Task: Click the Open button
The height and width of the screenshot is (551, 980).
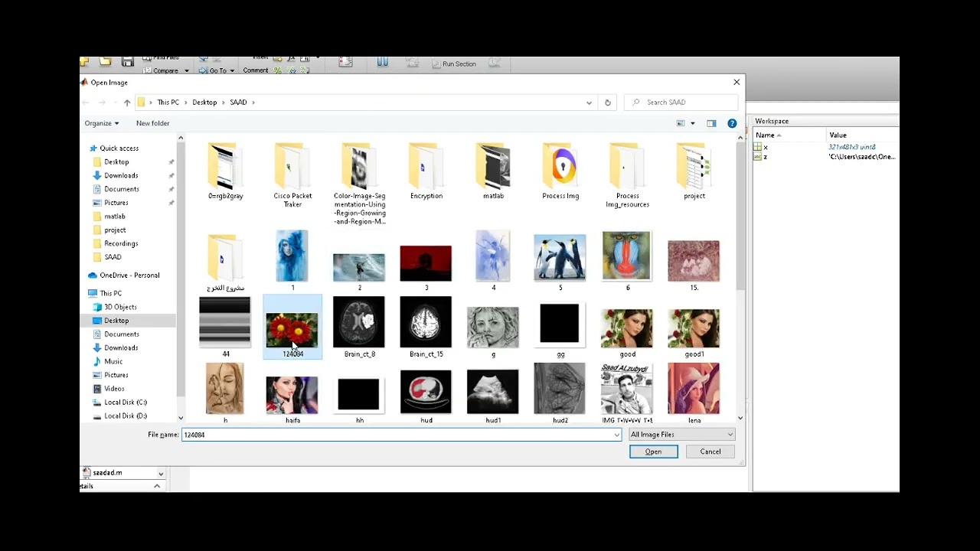Action: (x=653, y=452)
